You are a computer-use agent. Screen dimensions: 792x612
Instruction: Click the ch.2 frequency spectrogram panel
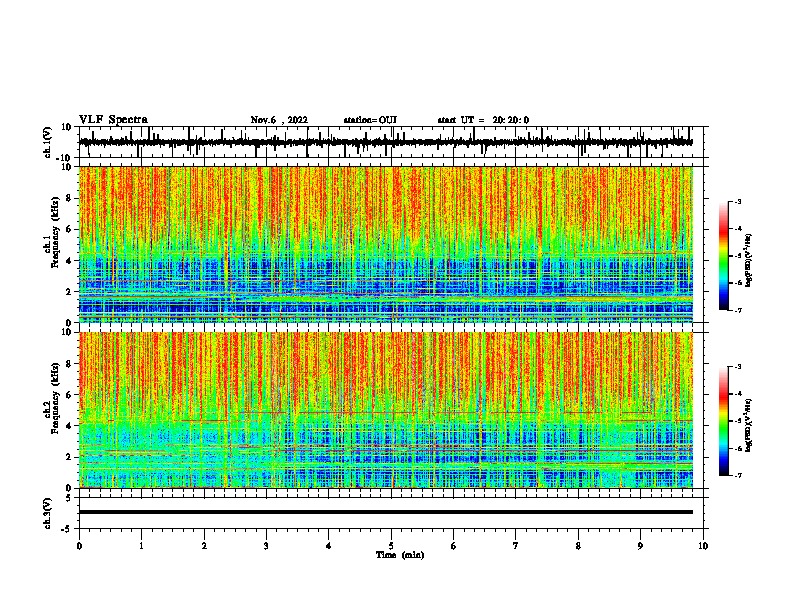click(386, 410)
